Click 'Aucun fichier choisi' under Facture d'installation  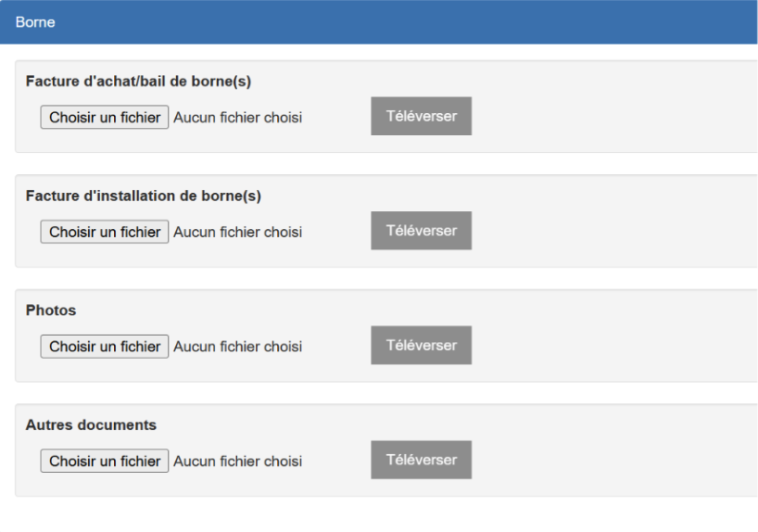238,232
